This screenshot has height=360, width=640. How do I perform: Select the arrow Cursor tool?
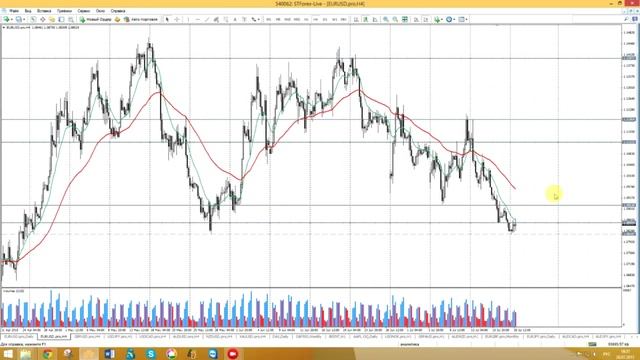tap(167, 19)
